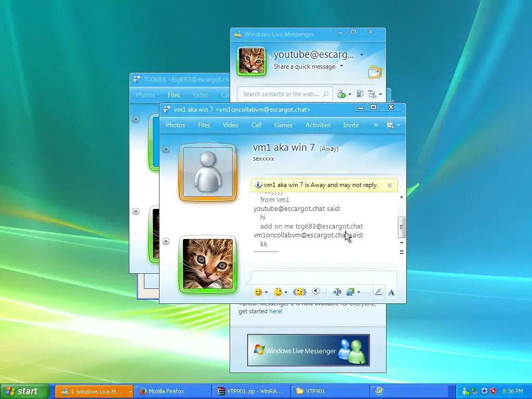This screenshot has height=399, width=532.
Task: Open the Windows Live Messenger taskbar group dropdown
Action: (130, 392)
